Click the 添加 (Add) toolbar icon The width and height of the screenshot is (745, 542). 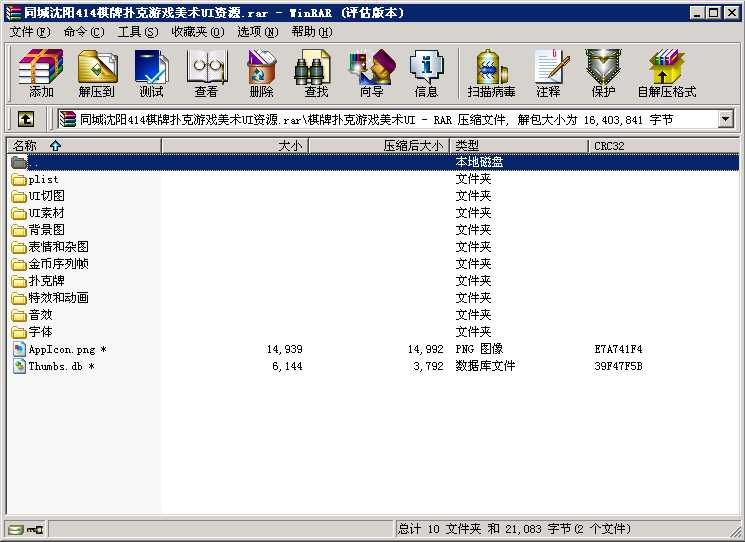click(41, 72)
